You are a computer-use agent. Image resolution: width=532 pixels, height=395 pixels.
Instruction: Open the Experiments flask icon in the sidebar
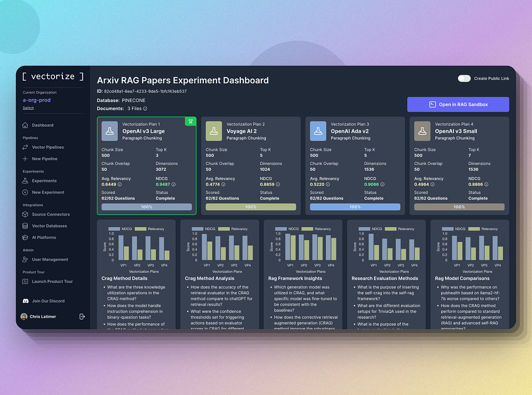[x=25, y=181]
